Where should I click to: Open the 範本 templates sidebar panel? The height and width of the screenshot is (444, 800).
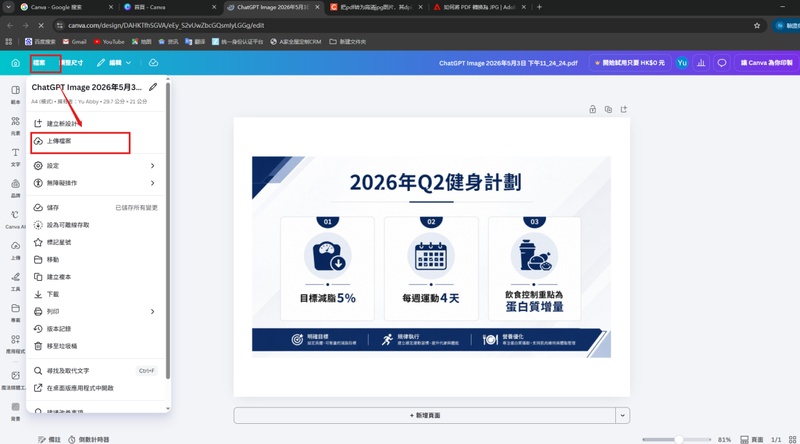15,94
